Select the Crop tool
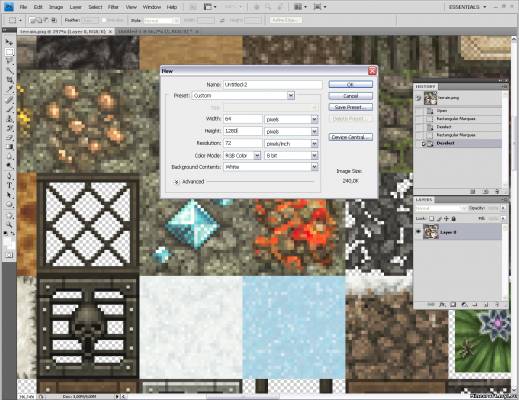Screen dimensions: 519x400 (x=9, y=80)
